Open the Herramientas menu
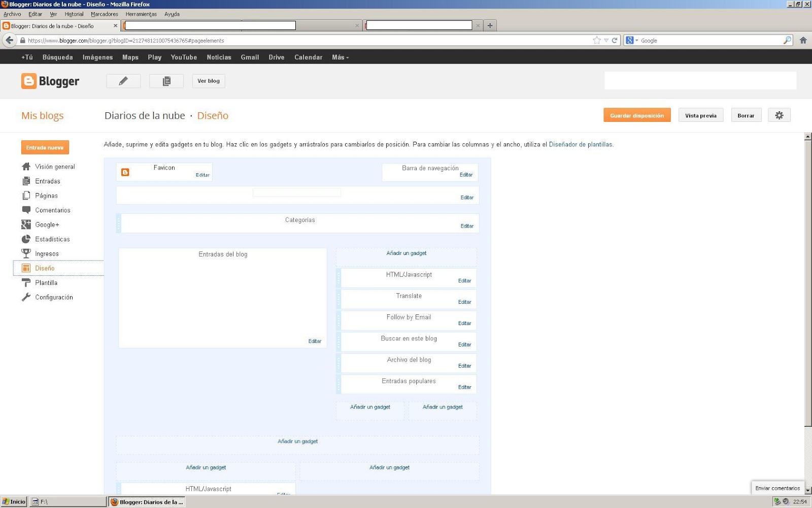The height and width of the screenshot is (508, 812). click(x=142, y=14)
